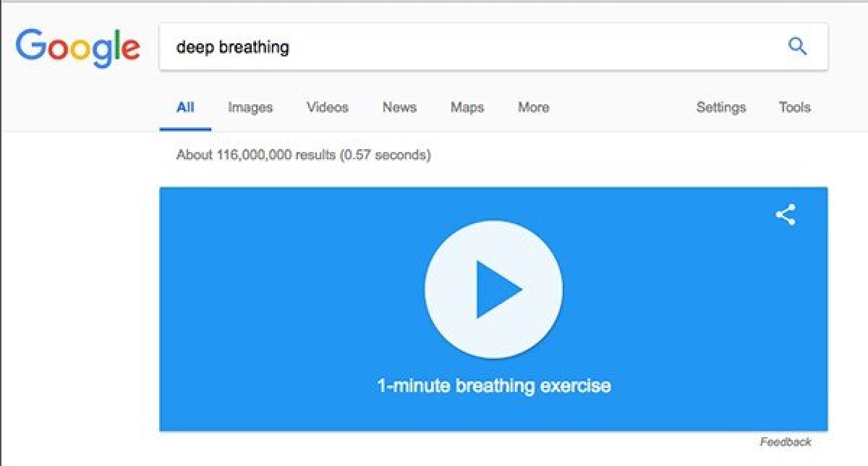Viewport: 868px width, 466px height.
Task: Click the 'deep breathing' query text in search box
Action: [x=232, y=48]
